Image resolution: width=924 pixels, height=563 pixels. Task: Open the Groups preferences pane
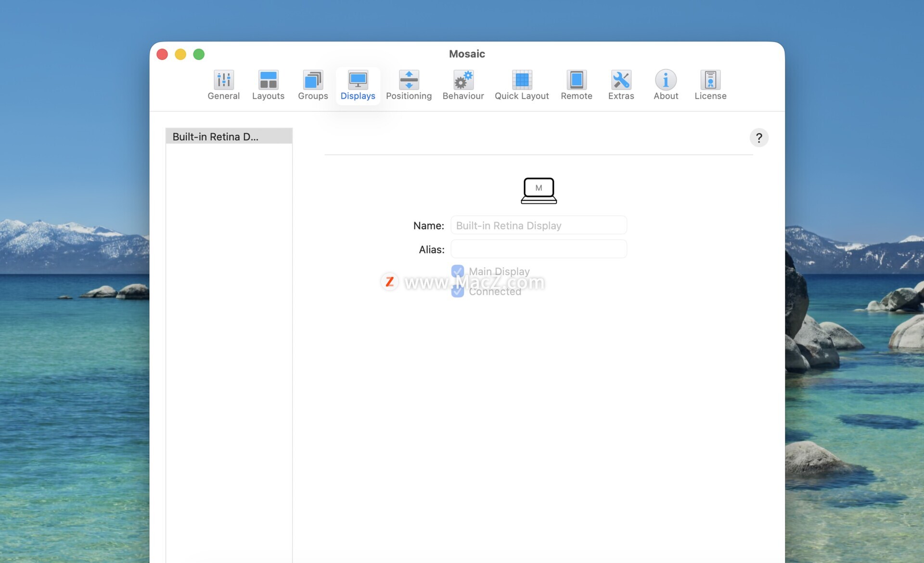[313, 85]
